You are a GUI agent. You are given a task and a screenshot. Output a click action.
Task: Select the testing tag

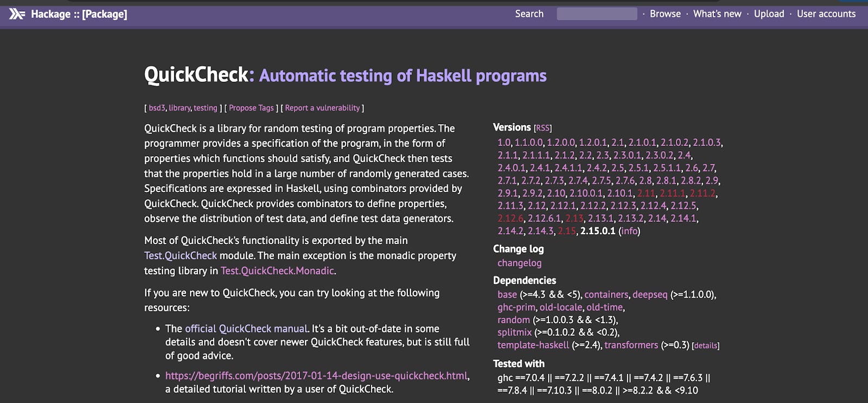205,108
